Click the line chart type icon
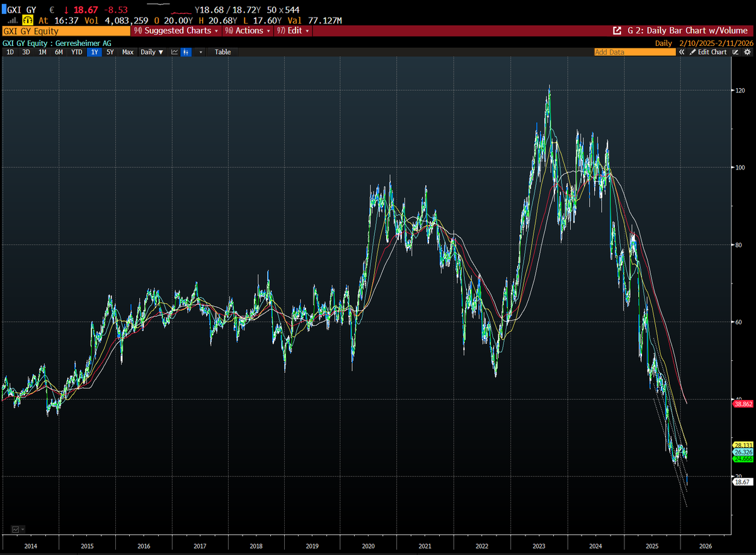 (x=175, y=52)
